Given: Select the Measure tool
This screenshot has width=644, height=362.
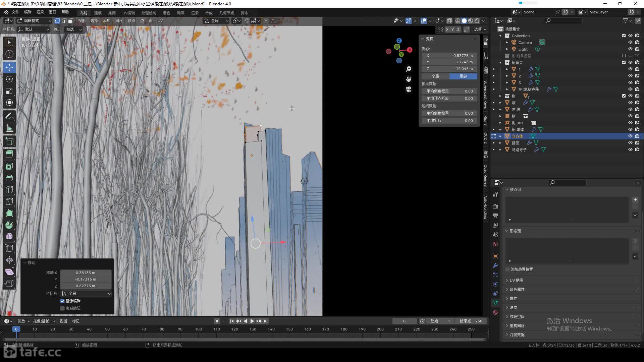Looking at the screenshot, I should (9, 128).
